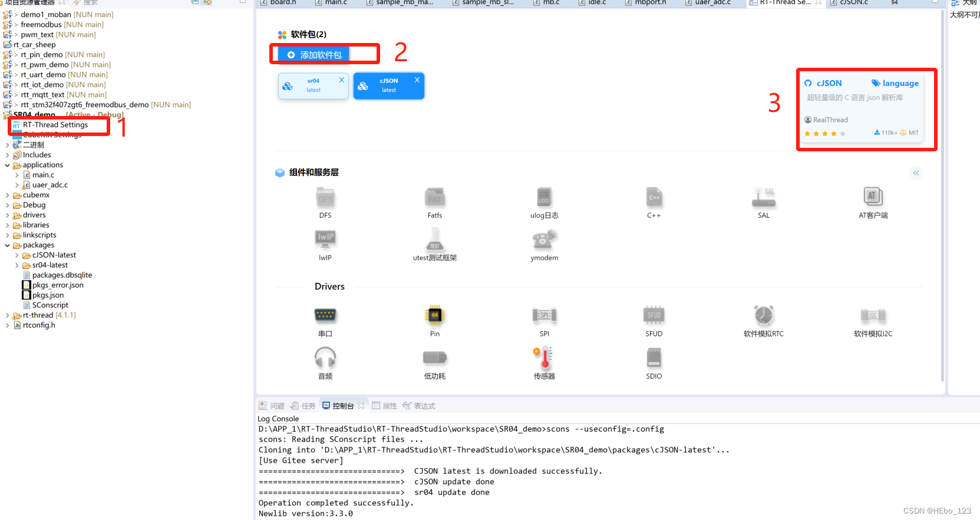This screenshot has width=980, height=520.
Task: Remove the cJSON package with its X
Action: [417, 80]
